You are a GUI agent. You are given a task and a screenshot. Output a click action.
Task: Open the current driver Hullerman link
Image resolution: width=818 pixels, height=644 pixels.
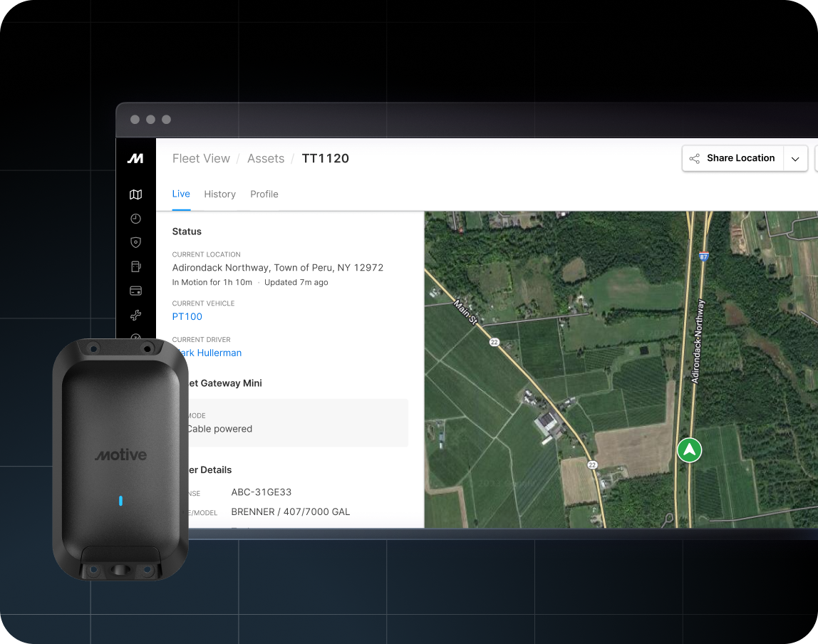click(213, 353)
